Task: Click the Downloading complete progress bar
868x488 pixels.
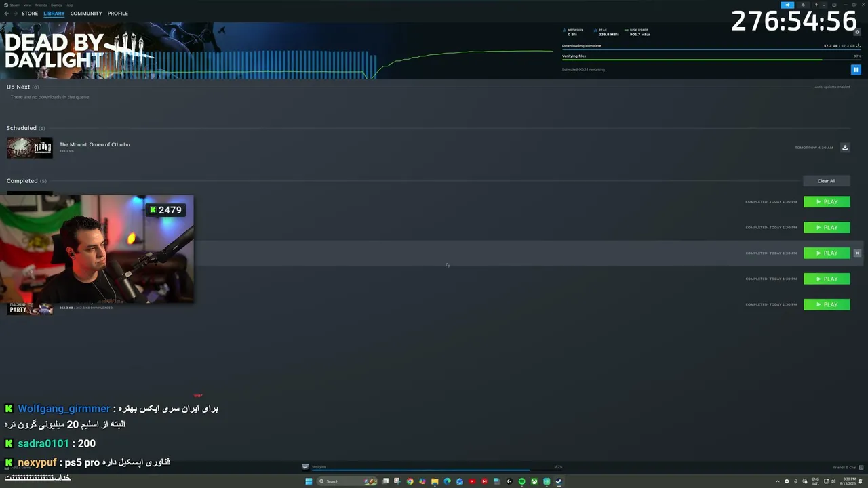Action: click(x=711, y=49)
